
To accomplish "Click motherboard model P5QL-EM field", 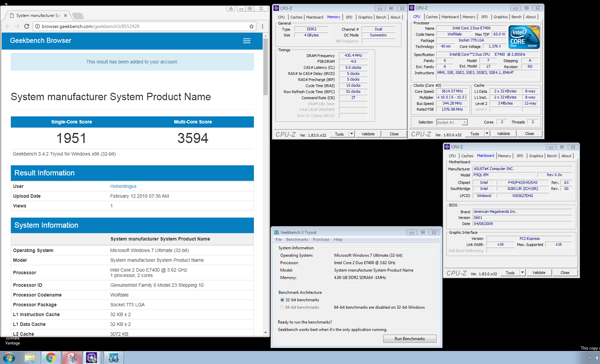I will click(504, 175).
